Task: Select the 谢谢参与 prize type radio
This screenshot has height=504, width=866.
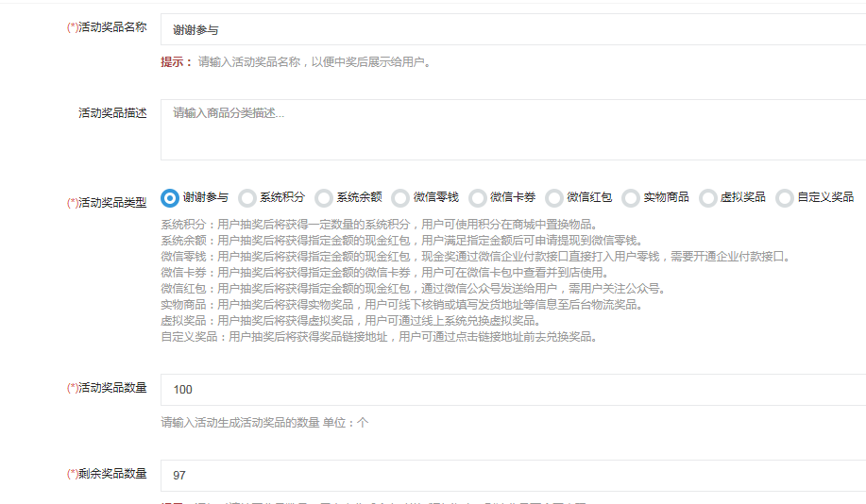Action: tap(170, 197)
